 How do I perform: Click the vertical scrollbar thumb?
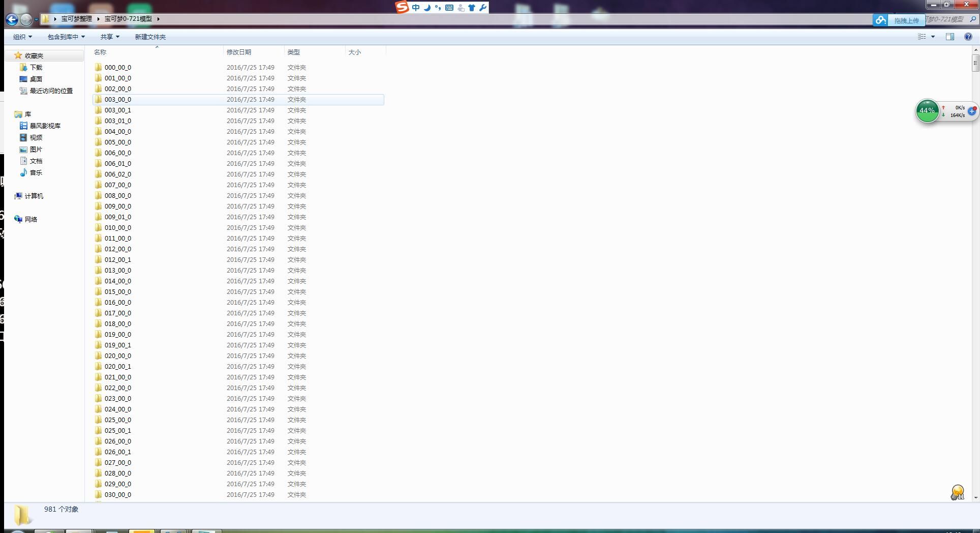pyautogui.click(x=975, y=64)
